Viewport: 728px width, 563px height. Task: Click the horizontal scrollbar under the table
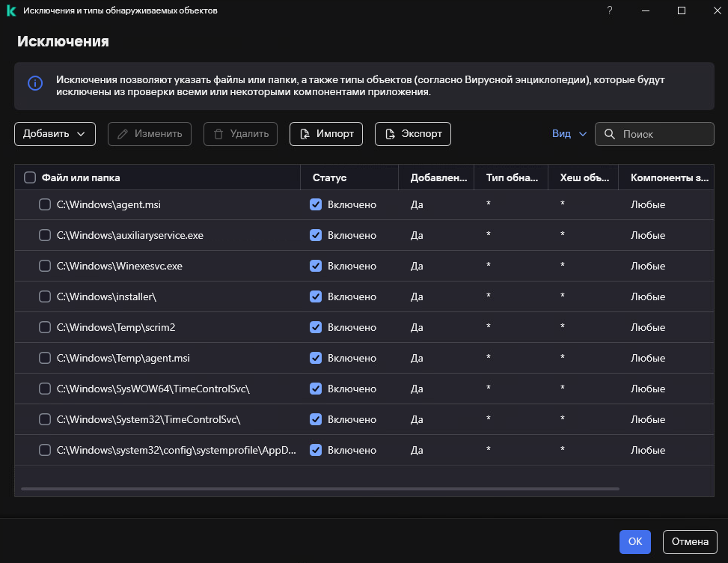[x=320, y=488]
